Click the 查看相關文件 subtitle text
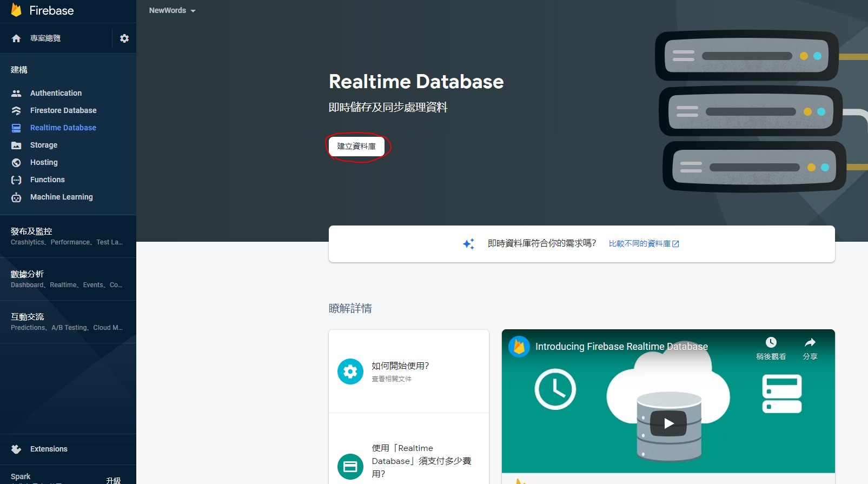 pos(392,379)
